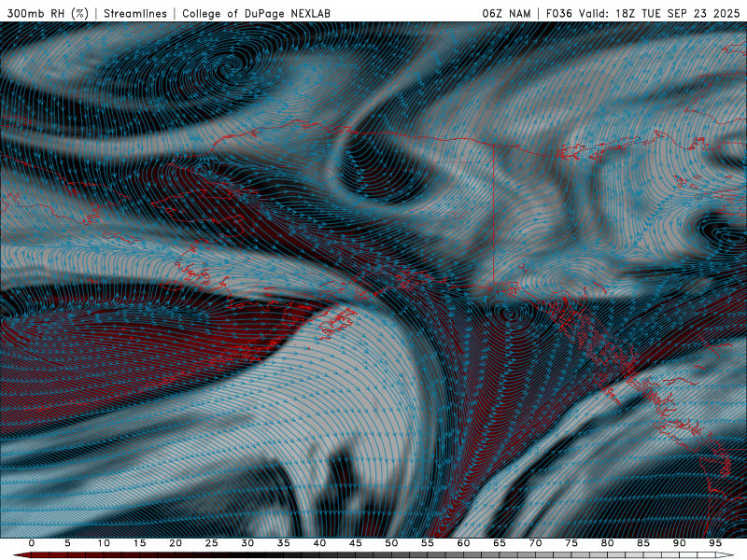This screenshot has width=747, height=560.
Task: Select the '30' humidity scale value
Action: (247, 543)
